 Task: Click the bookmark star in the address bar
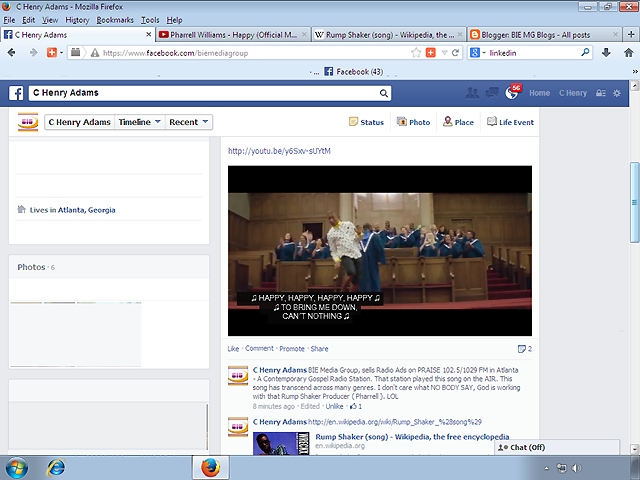(x=416, y=53)
